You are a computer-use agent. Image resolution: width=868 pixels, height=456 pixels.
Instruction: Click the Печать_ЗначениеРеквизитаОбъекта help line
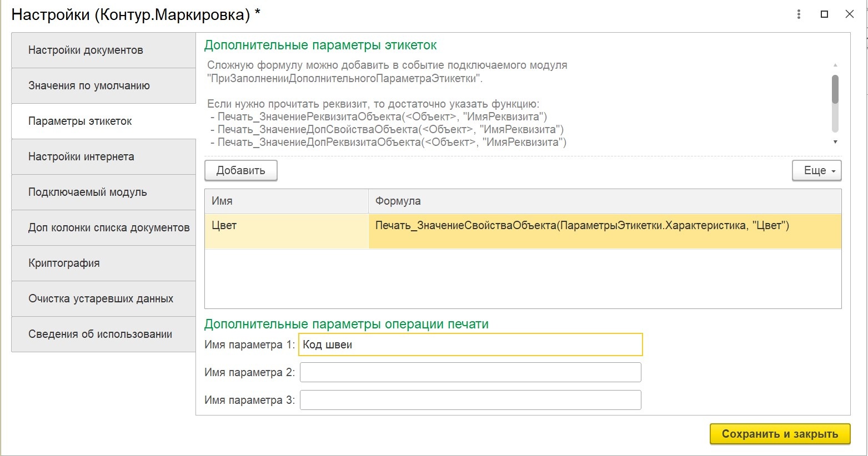(x=379, y=116)
